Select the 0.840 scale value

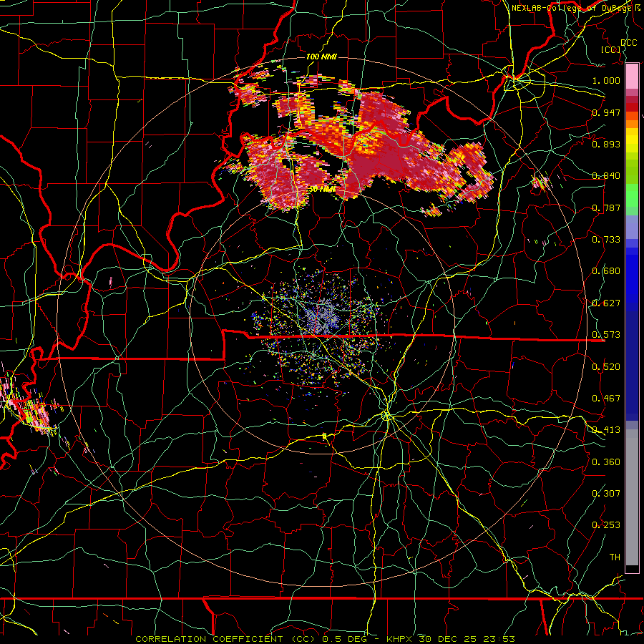click(606, 175)
